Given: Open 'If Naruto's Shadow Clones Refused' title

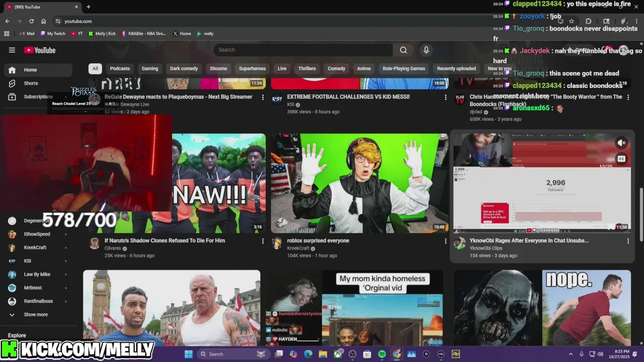Looking at the screenshot, I should coord(165,241).
